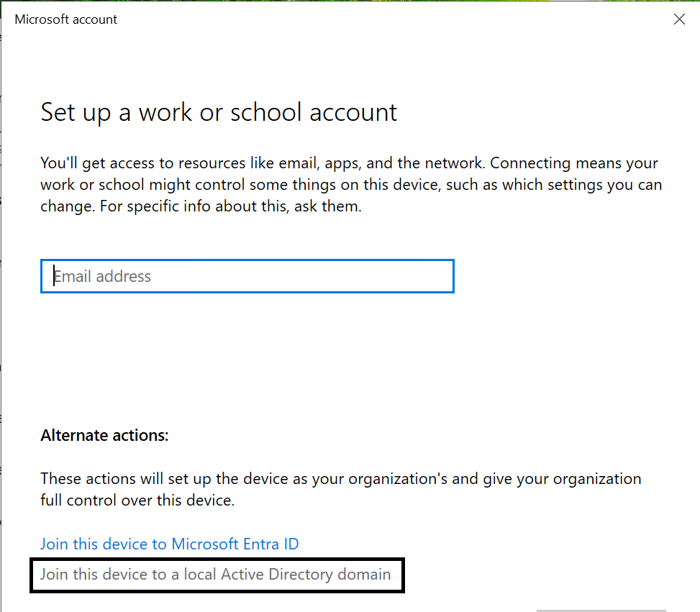Click the 'Set up a work or school account' heading
This screenshot has height=612, width=700.
(x=219, y=112)
